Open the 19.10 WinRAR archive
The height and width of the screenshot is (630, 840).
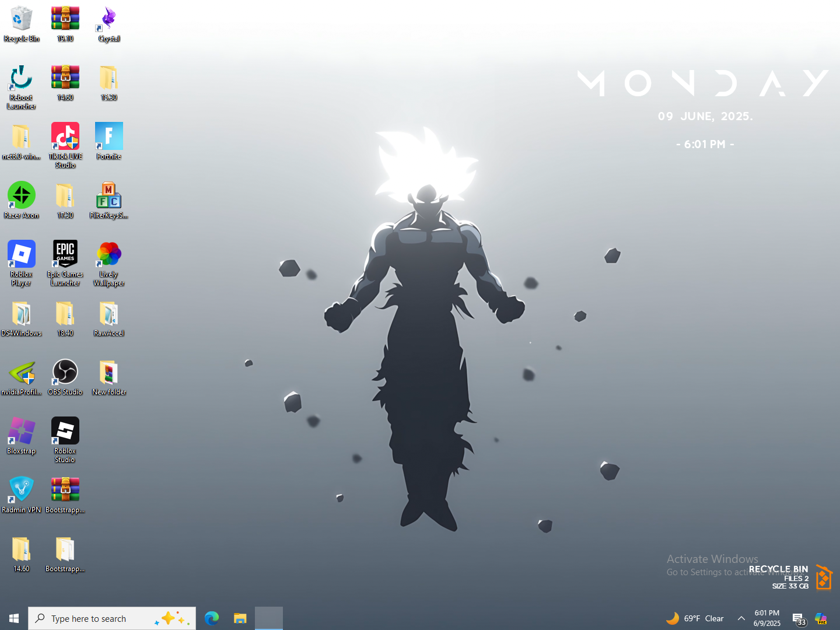coord(65,24)
